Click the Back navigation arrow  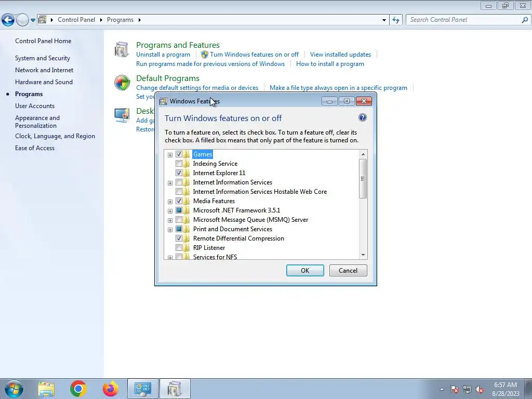click(8, 20)
